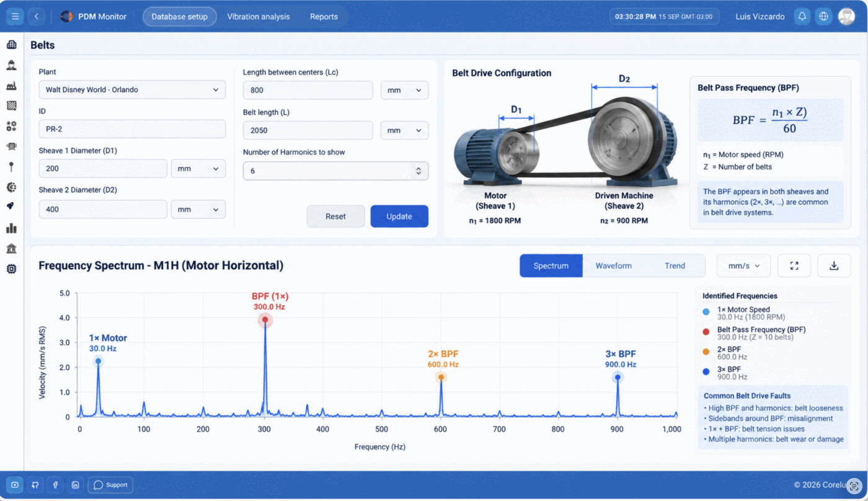Image resolution: width=868 pixels, height=501 pixels.
Task: Open the chip processor sidebar icon
Action: pos(11,269)
